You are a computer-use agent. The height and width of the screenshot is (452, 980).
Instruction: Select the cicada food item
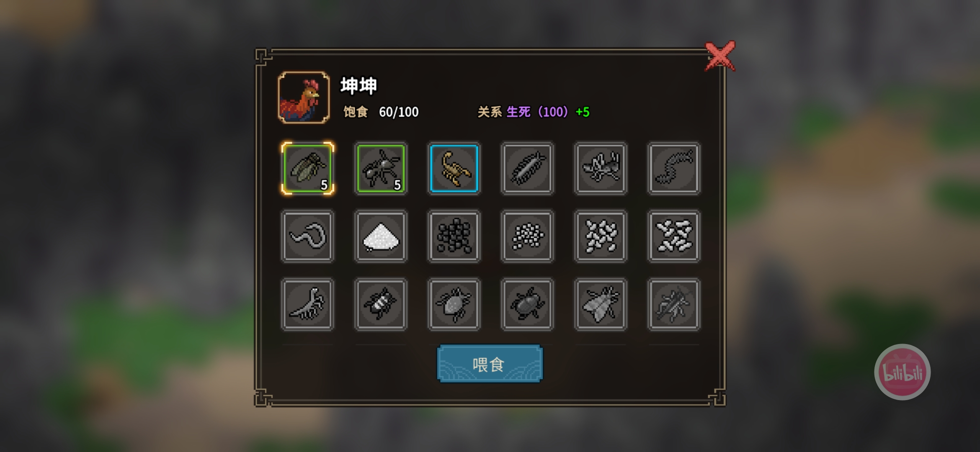308,168
